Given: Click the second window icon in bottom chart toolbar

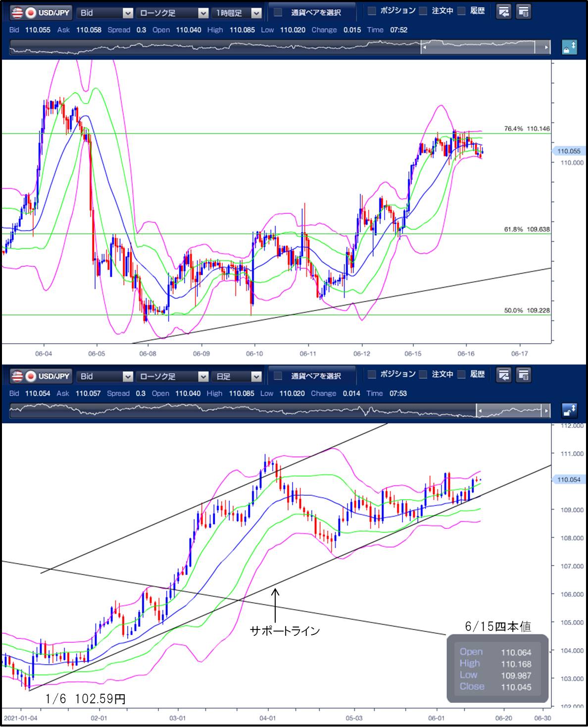Looking at the screenshot, I should tap(523, 375).
